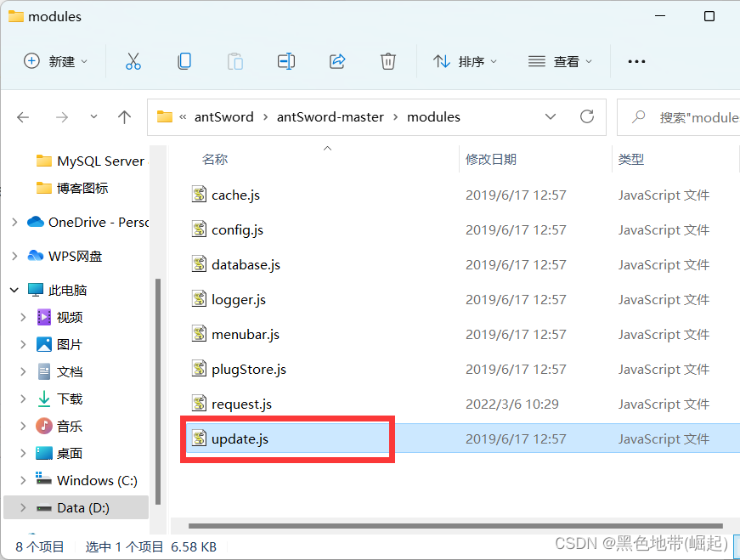Click the database.js file icon
This screenshot has height=560, width=740.
199,264
